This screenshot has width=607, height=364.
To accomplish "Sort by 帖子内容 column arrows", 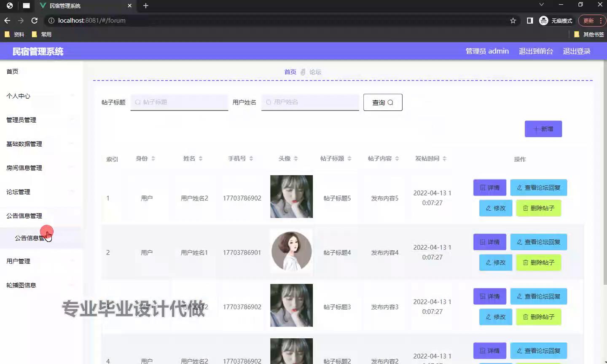I will [x=397, y=158].
